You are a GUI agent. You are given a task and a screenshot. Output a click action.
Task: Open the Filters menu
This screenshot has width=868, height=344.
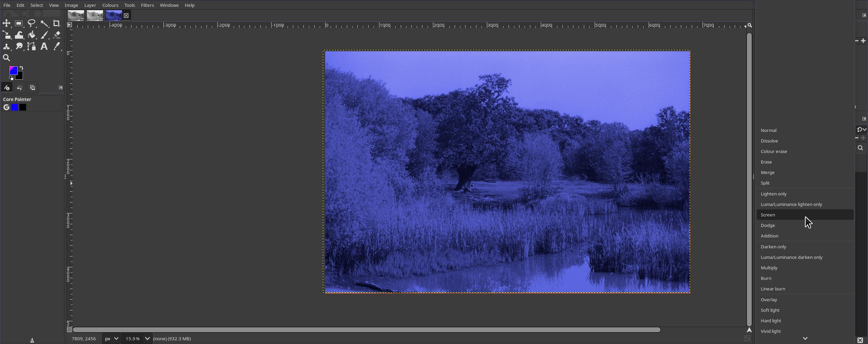click(x=147, y=5)
